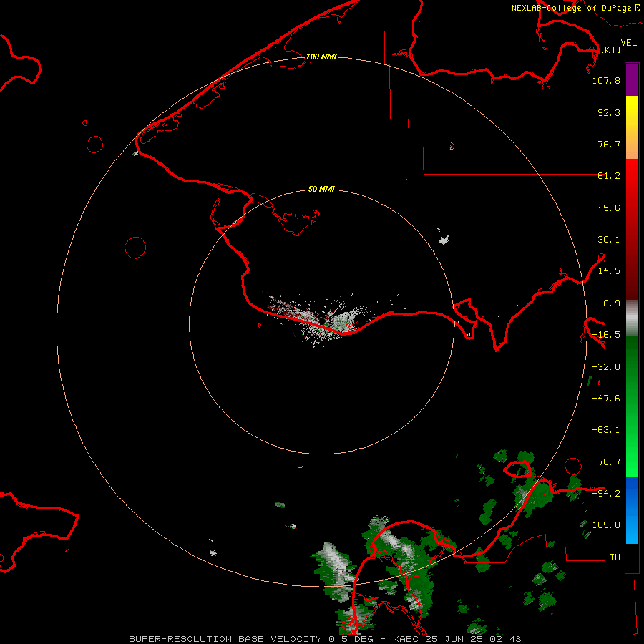Click the -0.9 scale value

coord(609,303)
